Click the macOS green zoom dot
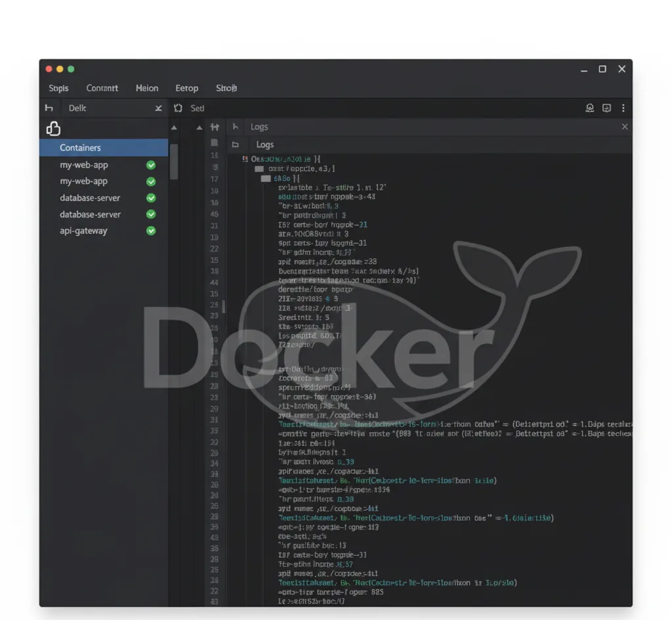Viewport: 672px width, 620px height. [x=71, y=69]
